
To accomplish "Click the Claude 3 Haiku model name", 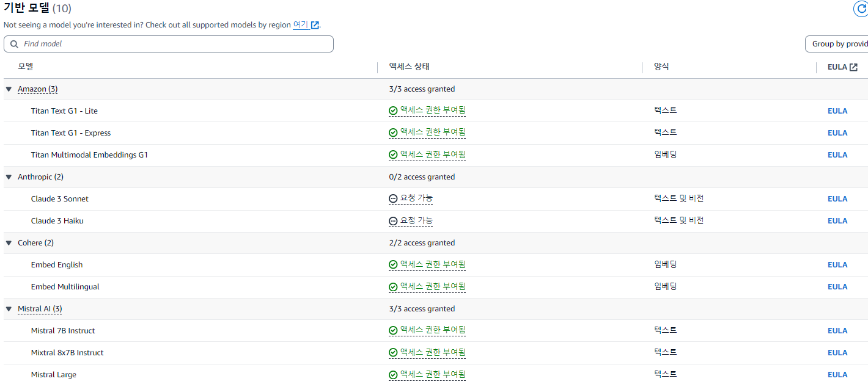I will [x=57, y=221].
